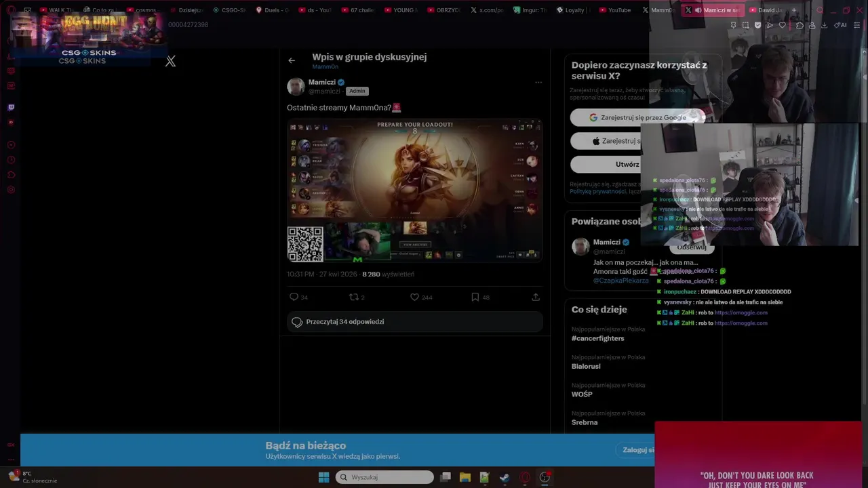Switch to the '67 challe' YouTube tab
The width and height of the screenshot is (868, 488).
click(357, 10)
